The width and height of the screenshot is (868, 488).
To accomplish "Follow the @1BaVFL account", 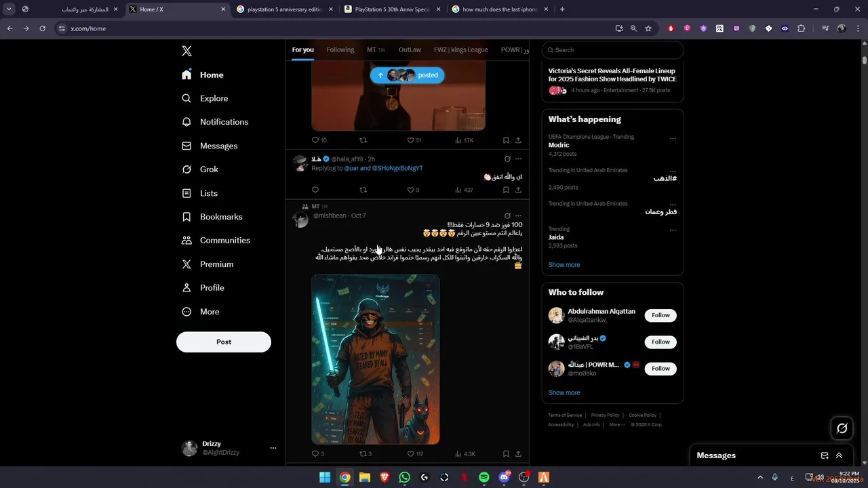I will [x=660, y=342].
